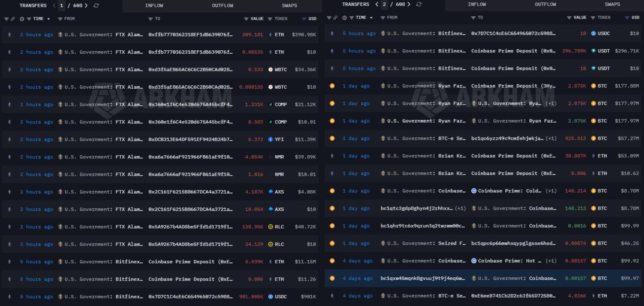Open INFLOW tab in left panel

(x=154, y=6)
